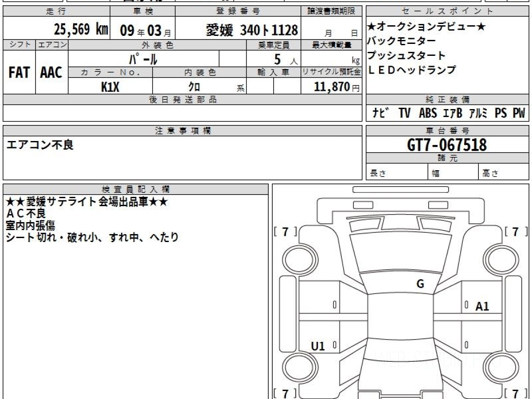Select the PW equipment label
The height and width of the screenshot is (399, 532).
click(x=519, y=113)
